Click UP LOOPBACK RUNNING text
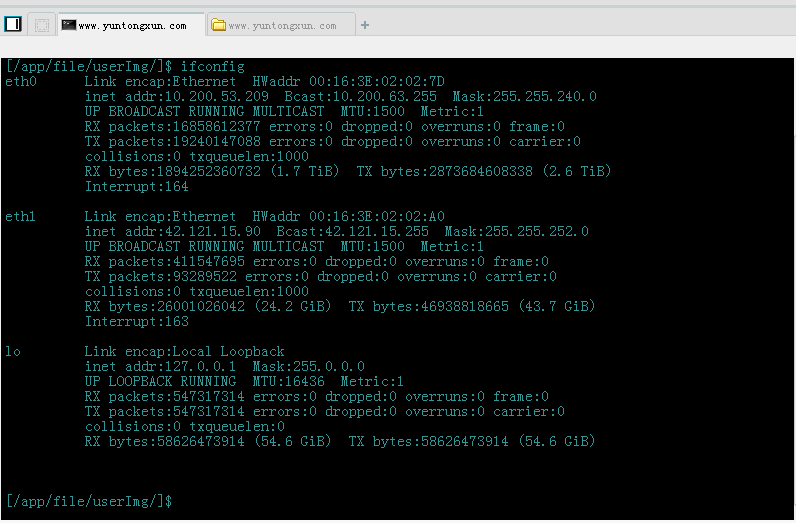Screen dimensions: 796x523 (160, 381)
